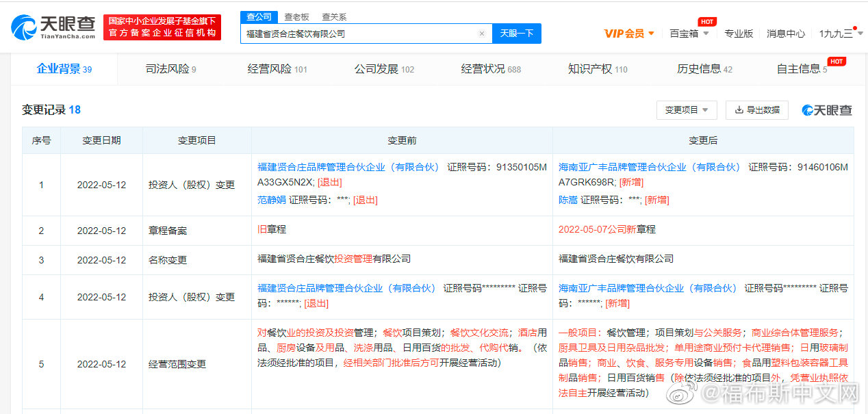The height and width of the screenshot is (414, 868).
Task: Open the 陈嵩 investor link
Action: pos(568,200)
